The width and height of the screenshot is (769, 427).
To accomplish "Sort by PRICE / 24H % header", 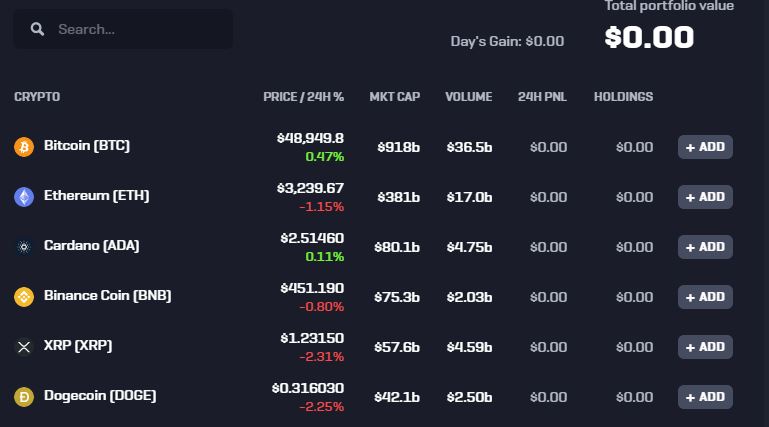I will [304, 97].
